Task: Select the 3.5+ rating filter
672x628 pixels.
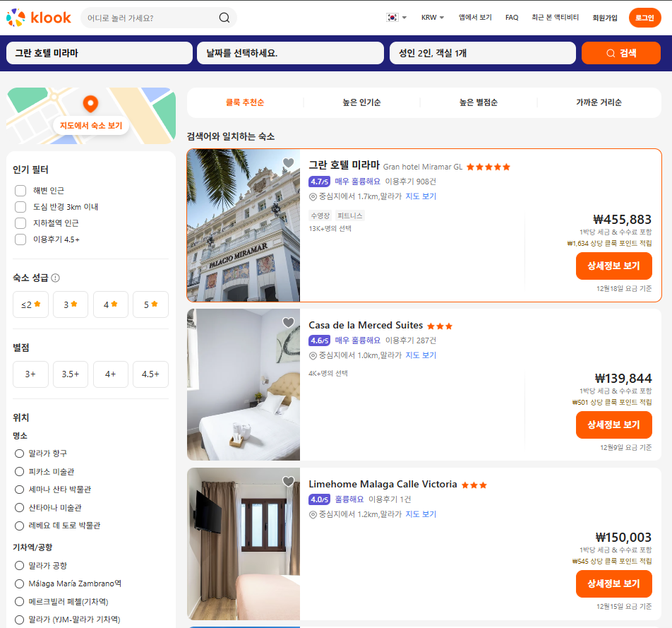Action: click(71, 374)
